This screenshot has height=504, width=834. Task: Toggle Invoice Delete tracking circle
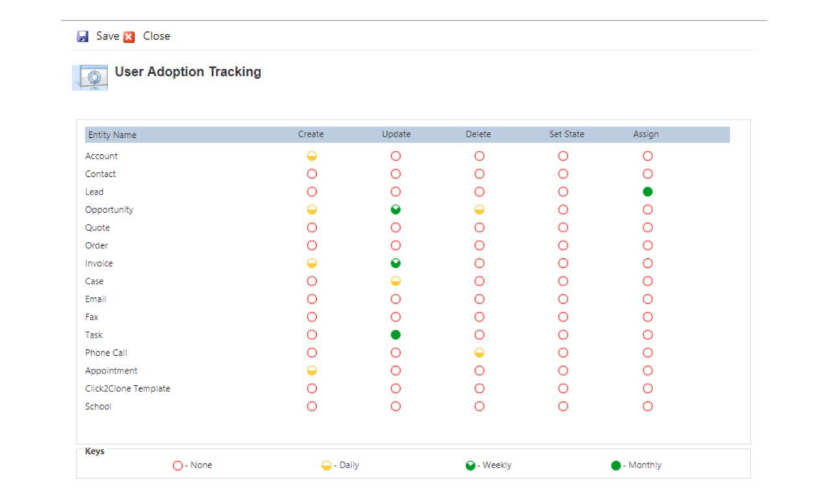[479, 263]
